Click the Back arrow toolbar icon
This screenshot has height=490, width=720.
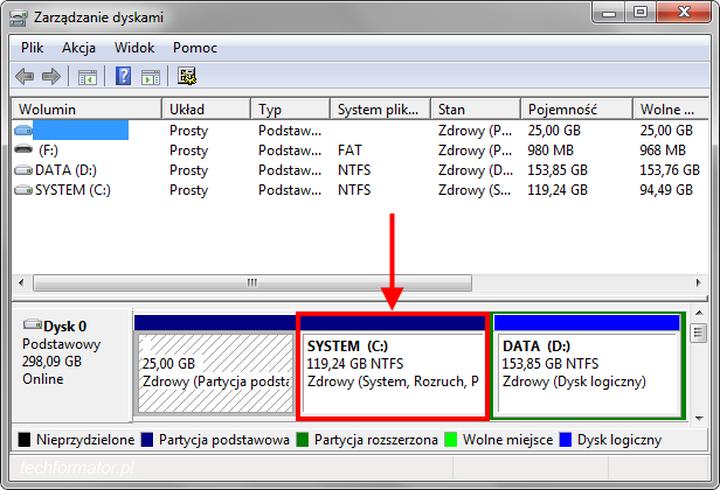24,76
